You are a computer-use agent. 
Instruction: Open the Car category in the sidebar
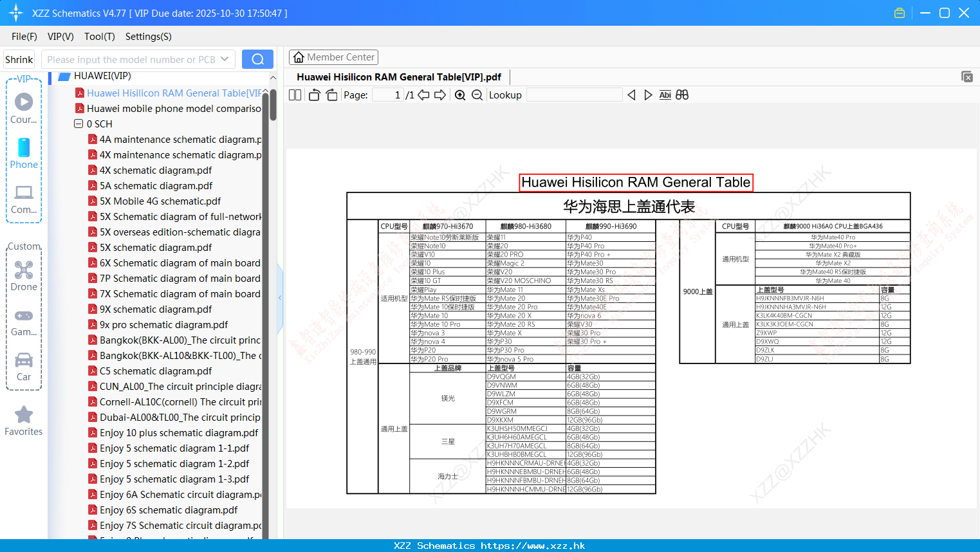[24, 367]
